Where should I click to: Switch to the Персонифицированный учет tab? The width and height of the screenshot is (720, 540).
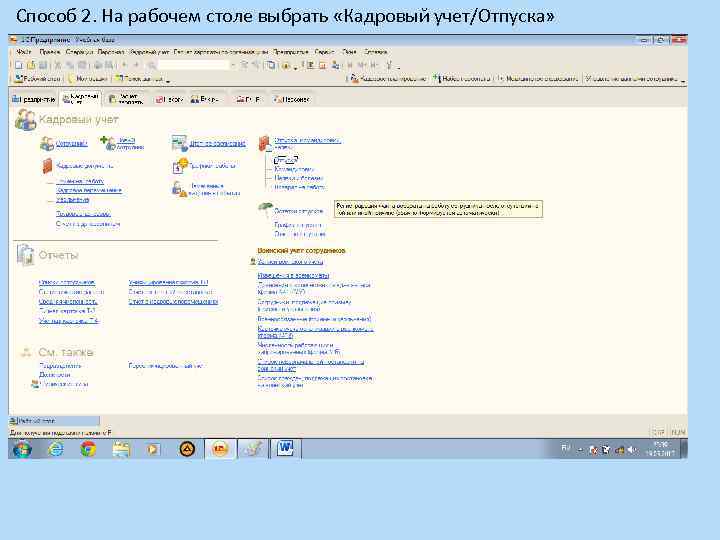coord(292,99)
